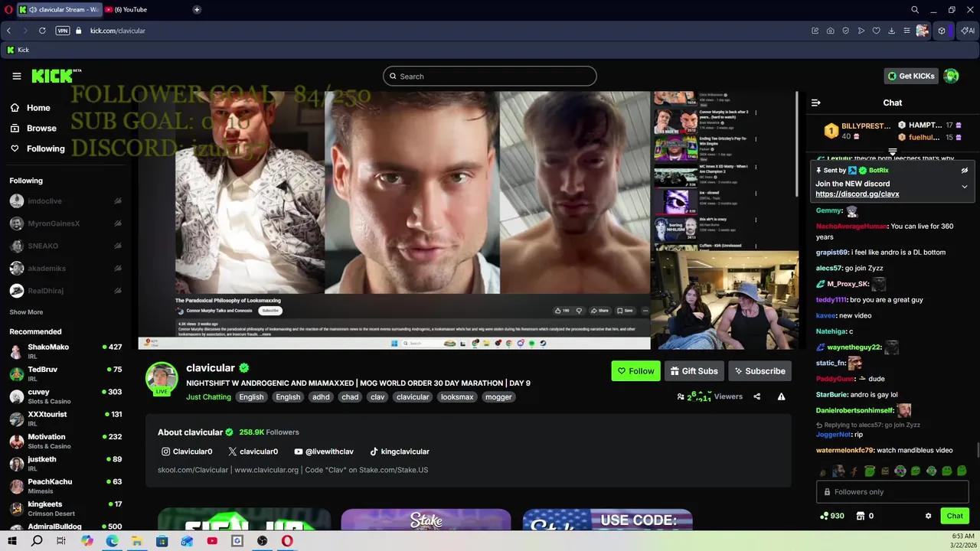This screenshot has height=551, width=980.
Task: Open Opera downloads icon
Action: 892,31
